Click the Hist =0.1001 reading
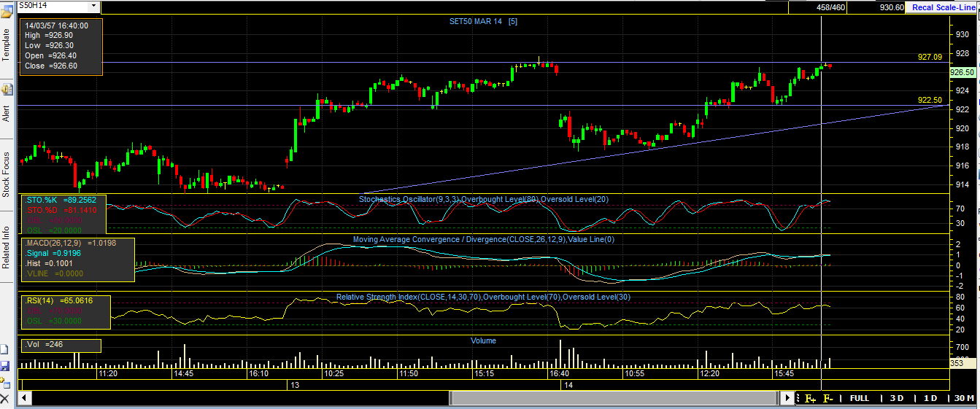This screenshot has width=980, height=409. coord(50,263)
